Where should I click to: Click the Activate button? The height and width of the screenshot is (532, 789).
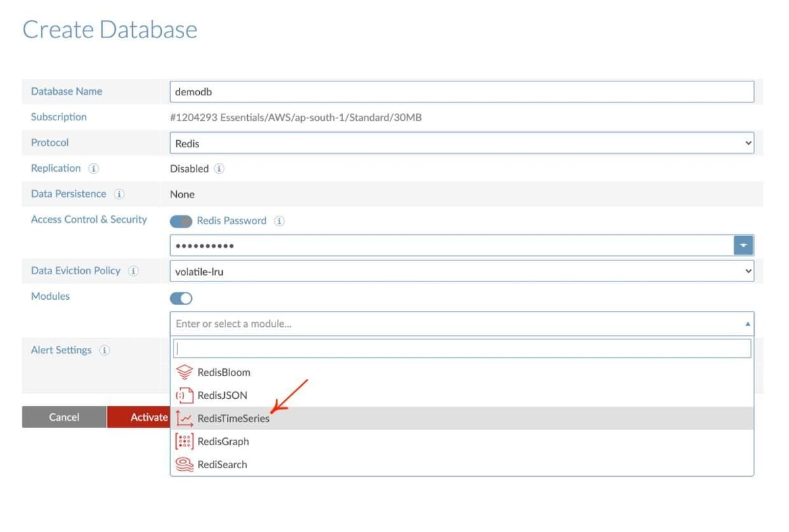(x=148, y=417)
